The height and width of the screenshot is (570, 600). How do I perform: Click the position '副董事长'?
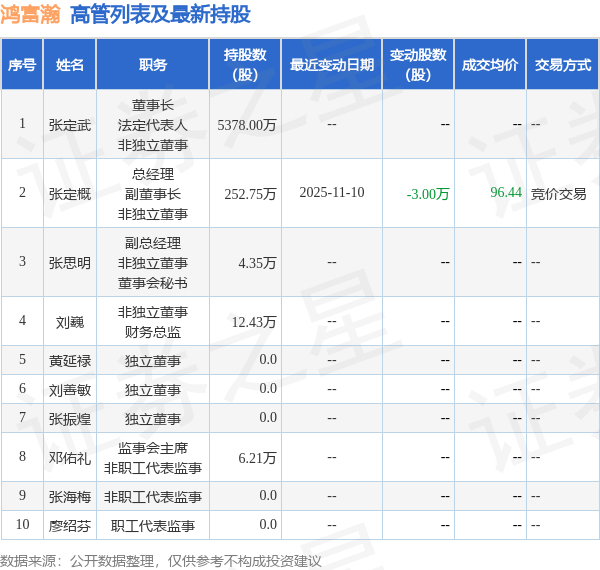coord(153,194)
